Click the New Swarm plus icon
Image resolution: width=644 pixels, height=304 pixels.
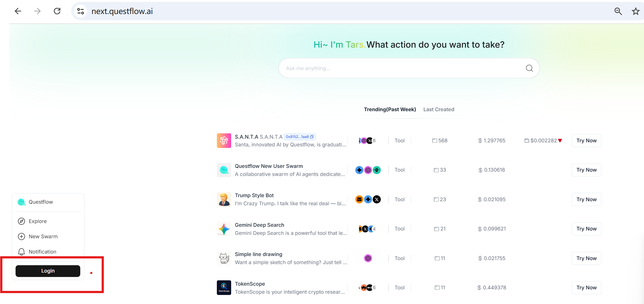[21, 236]
